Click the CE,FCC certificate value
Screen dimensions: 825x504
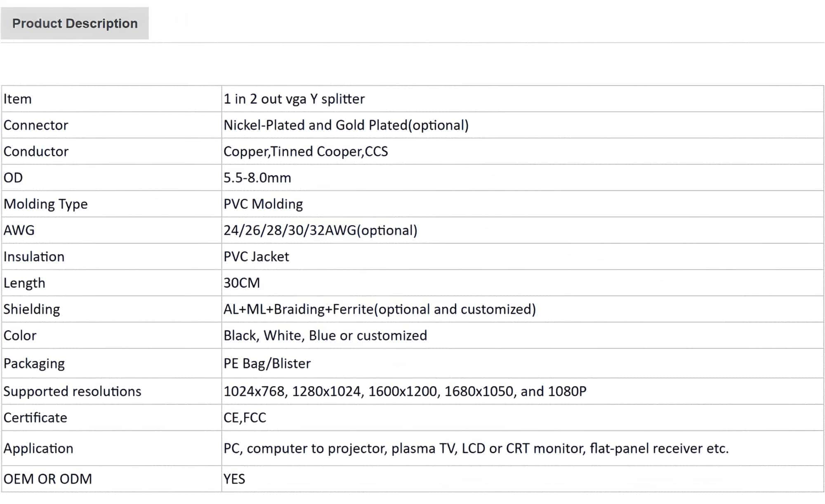[x=245, y=418]
